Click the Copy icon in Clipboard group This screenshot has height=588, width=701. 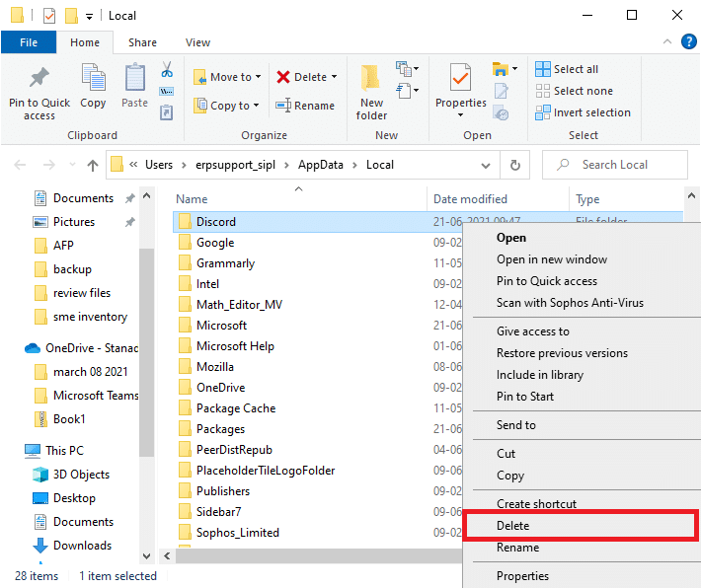click(x=93, y=79)
